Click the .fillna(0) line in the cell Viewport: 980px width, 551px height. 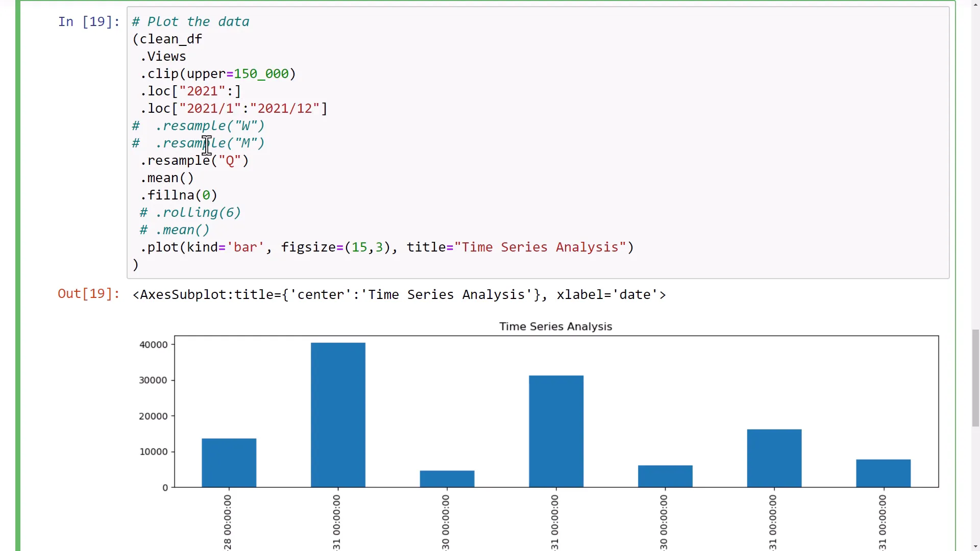tap(178, 195)
